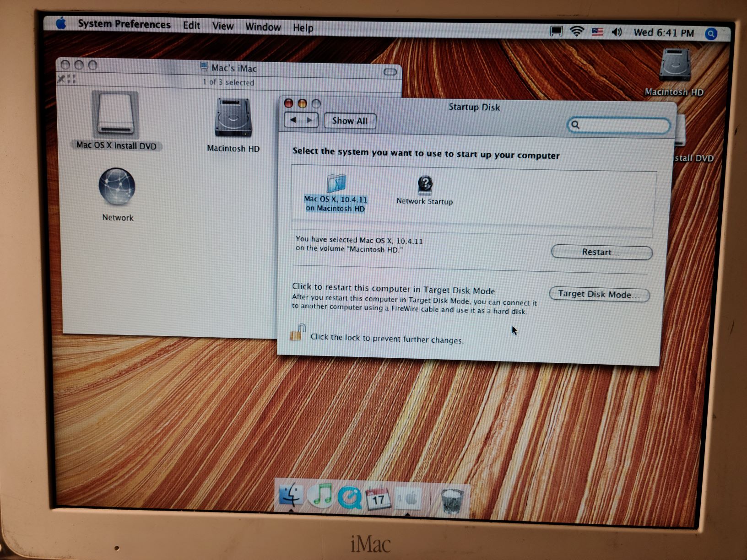Image resolution: width=747 pixels, height=560 pixels.
Task: Click the Startup Disk window title
Action: click(x=474, y=107)
